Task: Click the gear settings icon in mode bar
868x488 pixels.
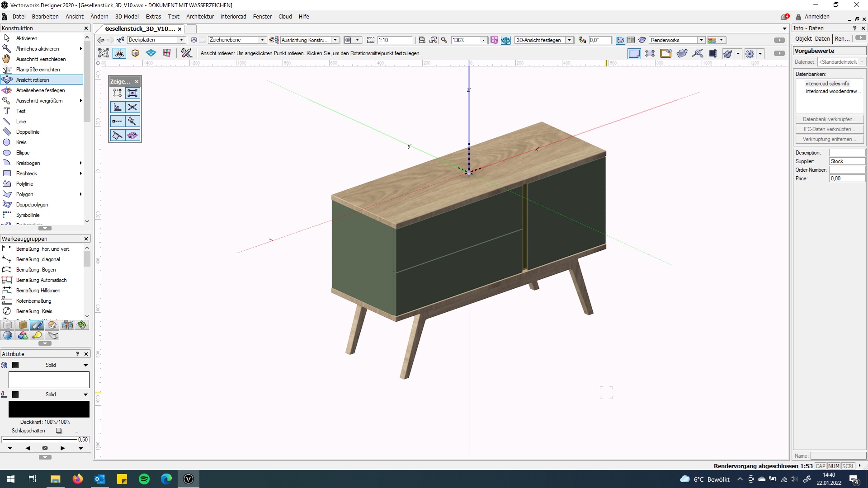Action: point(750,54)
